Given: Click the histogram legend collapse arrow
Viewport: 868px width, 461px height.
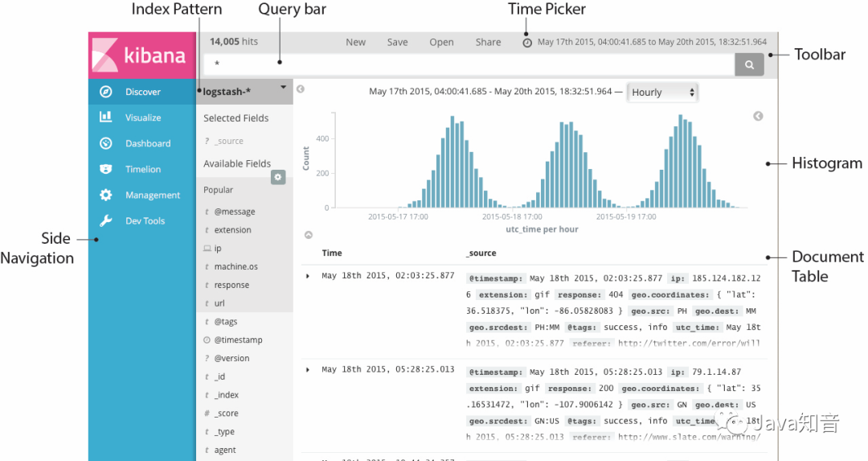Looking at the screenshot, I should coord(759,116).
